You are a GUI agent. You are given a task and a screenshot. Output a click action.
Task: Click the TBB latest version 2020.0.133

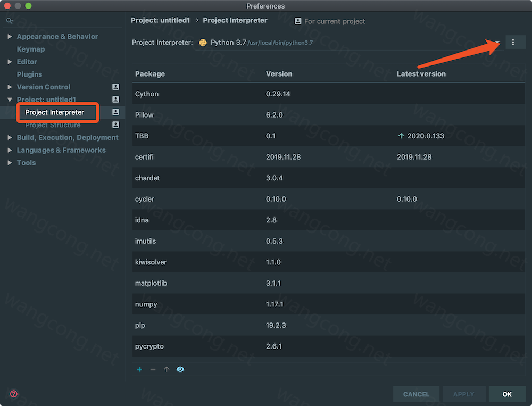pos(426,136)
